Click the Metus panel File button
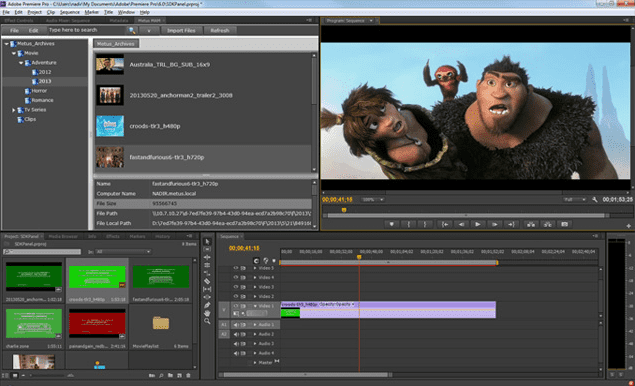Viewport: 635px width, 386px height. (14, 30)
